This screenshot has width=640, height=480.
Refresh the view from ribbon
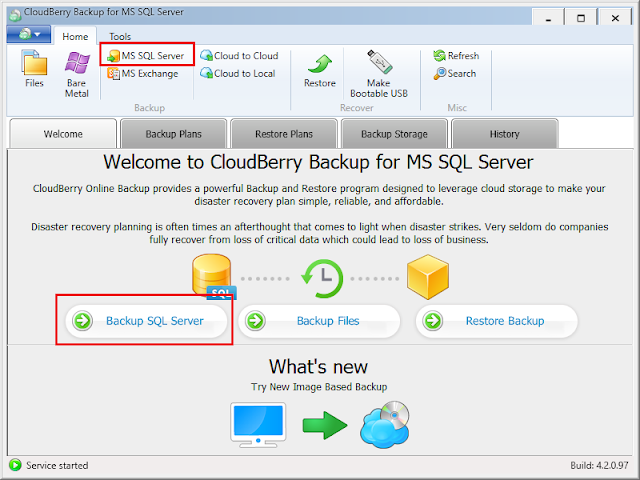point(456,56)
